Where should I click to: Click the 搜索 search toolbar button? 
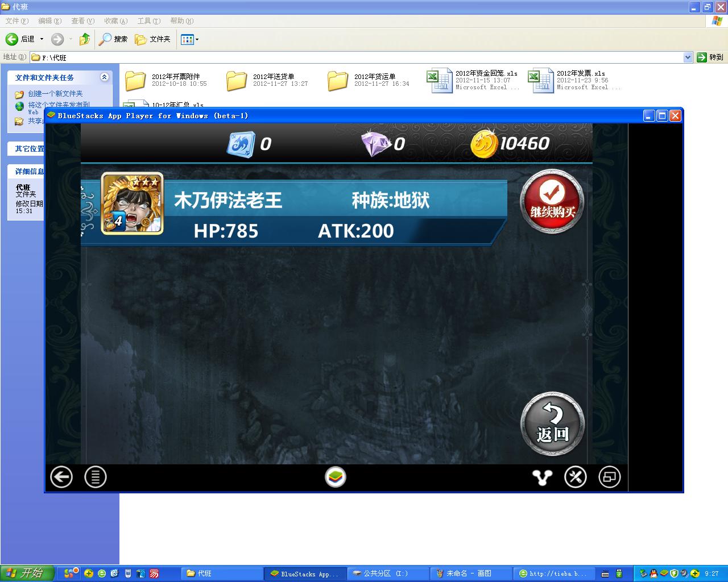[x=113, y=39]
